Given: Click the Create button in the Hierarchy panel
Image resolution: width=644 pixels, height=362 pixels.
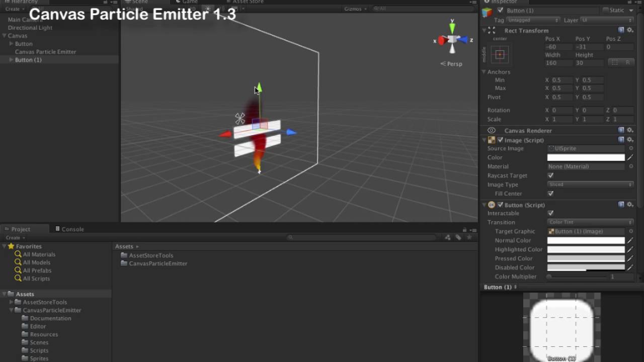Looking at the screenshot, I should point(14,9).
